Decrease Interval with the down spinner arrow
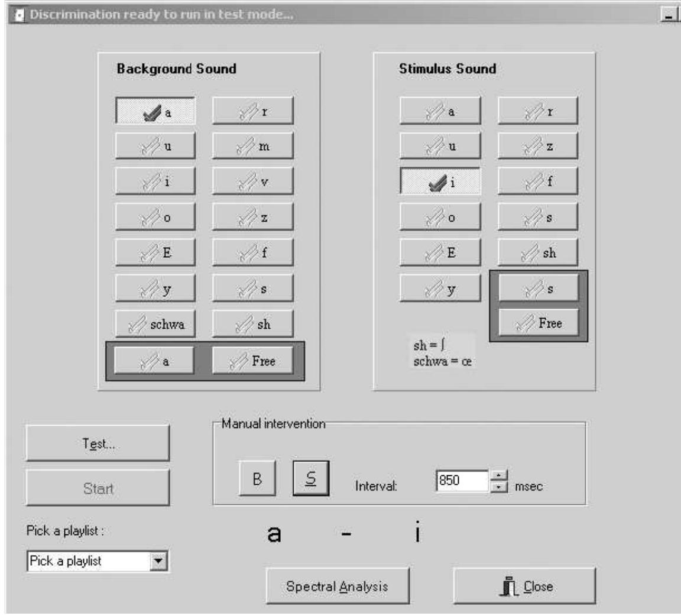 pos(498,487)
